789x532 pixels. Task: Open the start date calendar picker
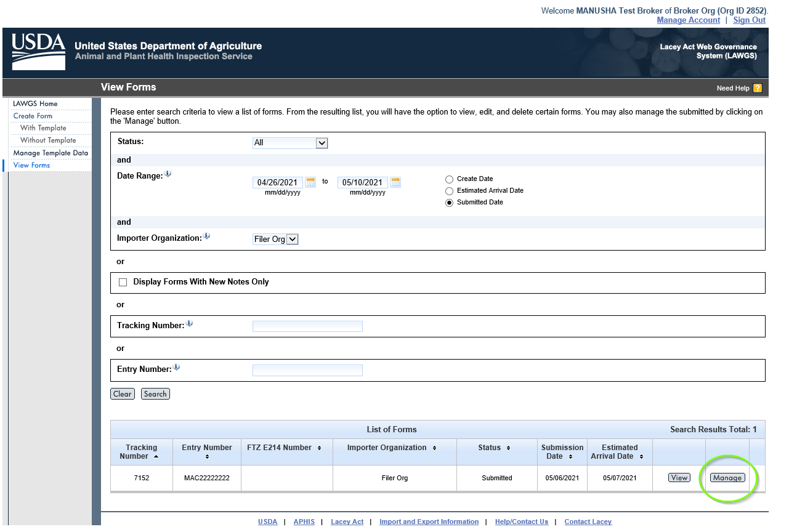310,182
